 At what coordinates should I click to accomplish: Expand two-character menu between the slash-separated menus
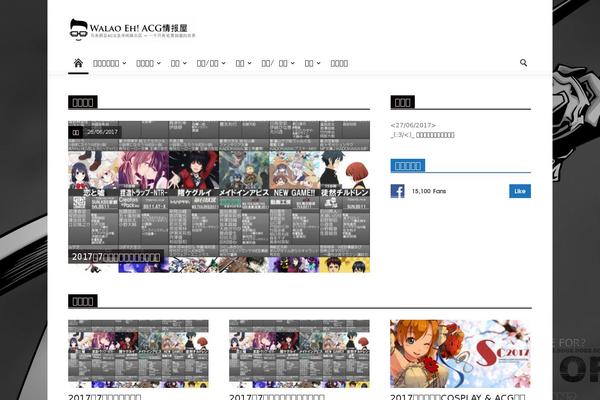[x=243, y=64]
